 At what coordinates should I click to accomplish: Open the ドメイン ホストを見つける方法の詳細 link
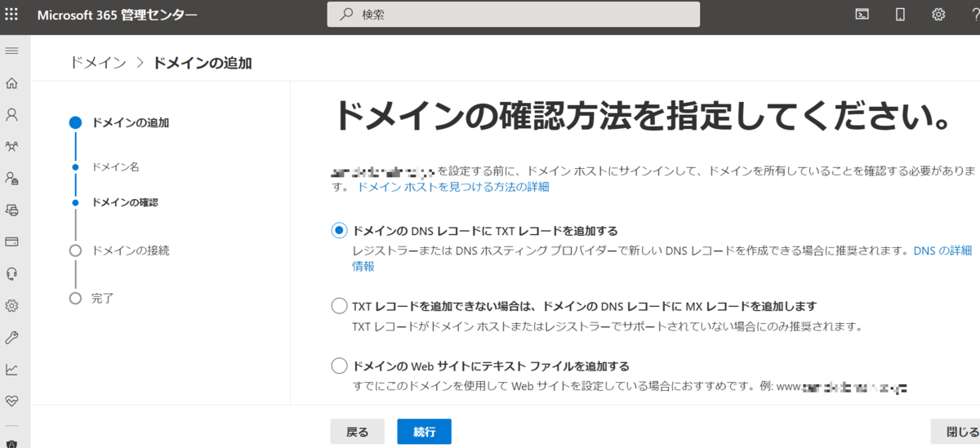453,187
